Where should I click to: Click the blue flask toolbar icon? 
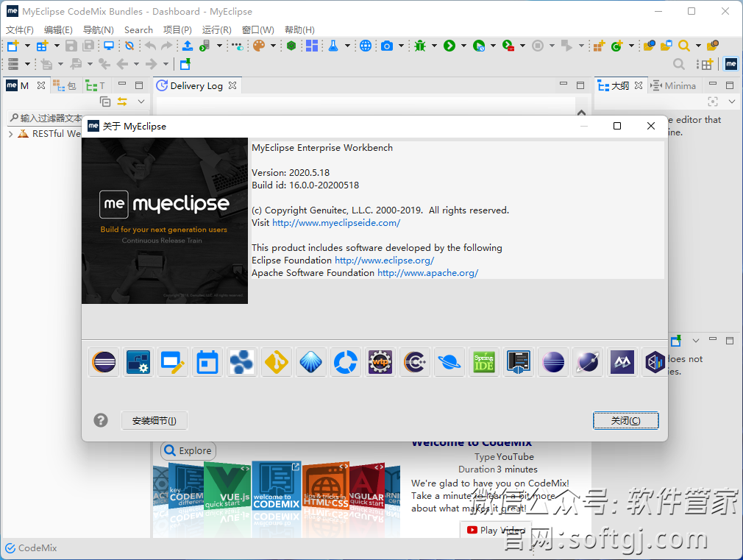[333, 46]
